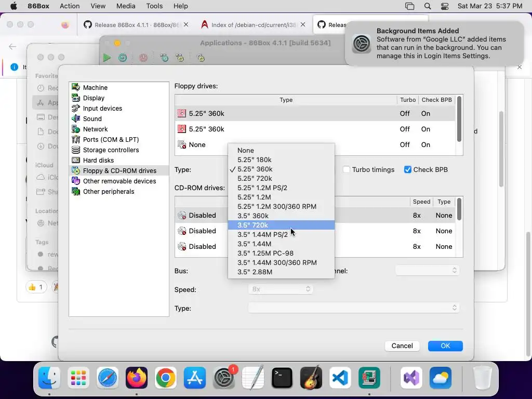This screenshot has height=399, width=532.
Task: Open the Media menu
Action: (126, 6)
